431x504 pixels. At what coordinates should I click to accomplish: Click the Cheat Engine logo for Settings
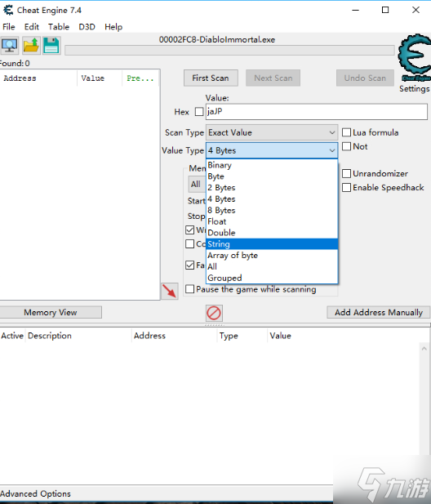(415, 58)
